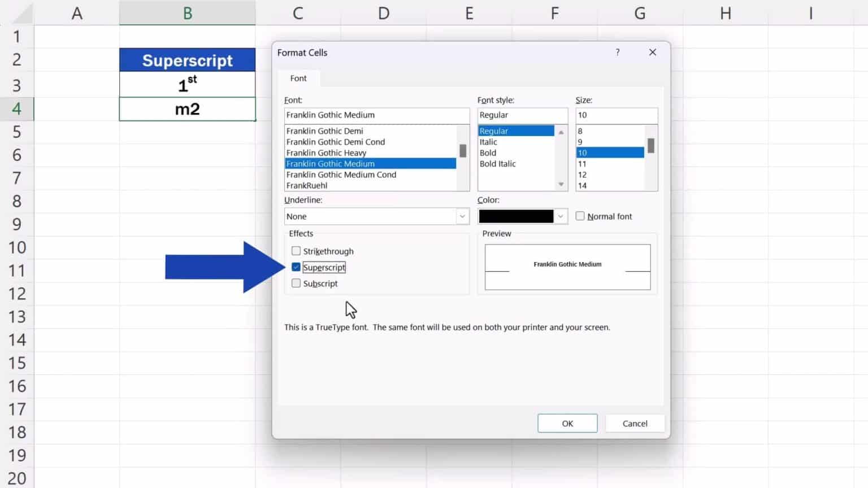Screen dimensions: 868x488
Task: Confirm formatting with the OK button
Action: tap(567, 423)
